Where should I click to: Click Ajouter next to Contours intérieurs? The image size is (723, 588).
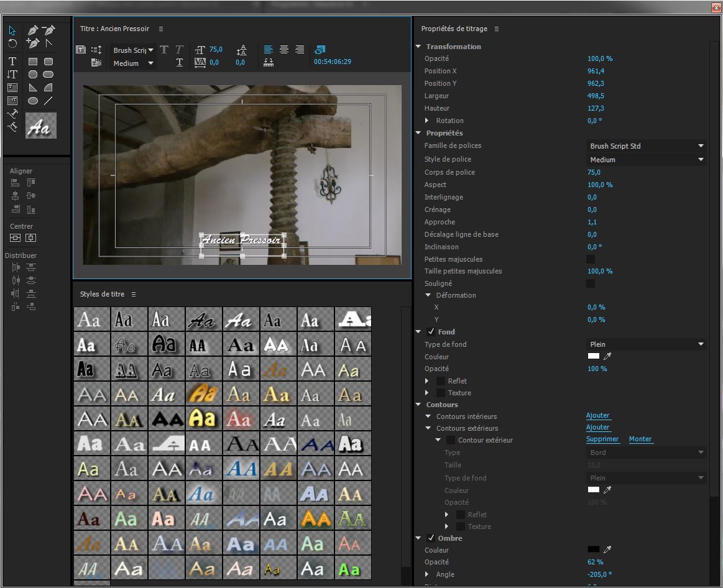point(597,416)
